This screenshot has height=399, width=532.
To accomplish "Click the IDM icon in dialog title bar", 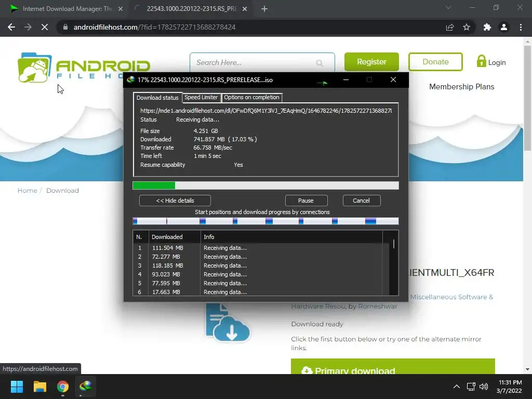I will coord(130,79).
